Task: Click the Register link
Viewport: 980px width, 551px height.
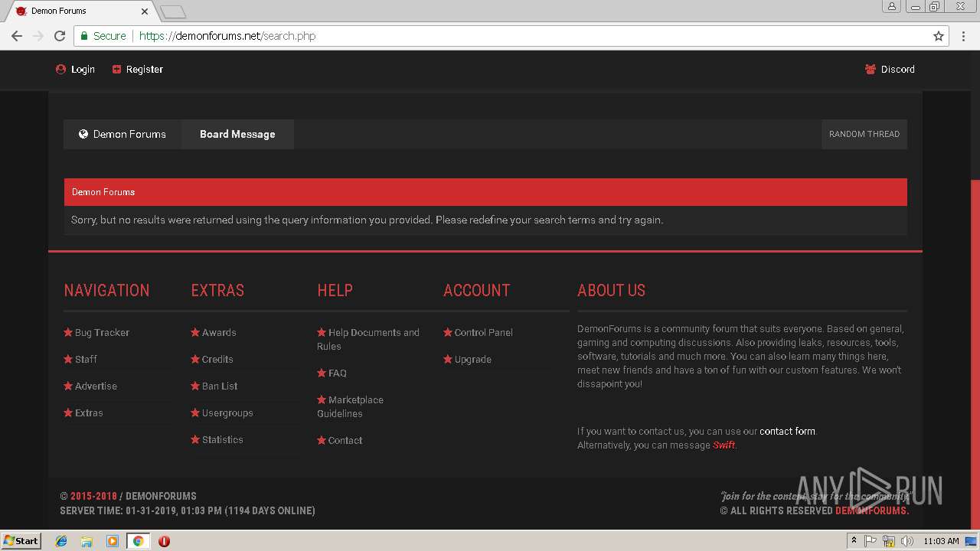Action: click(145, 69)
